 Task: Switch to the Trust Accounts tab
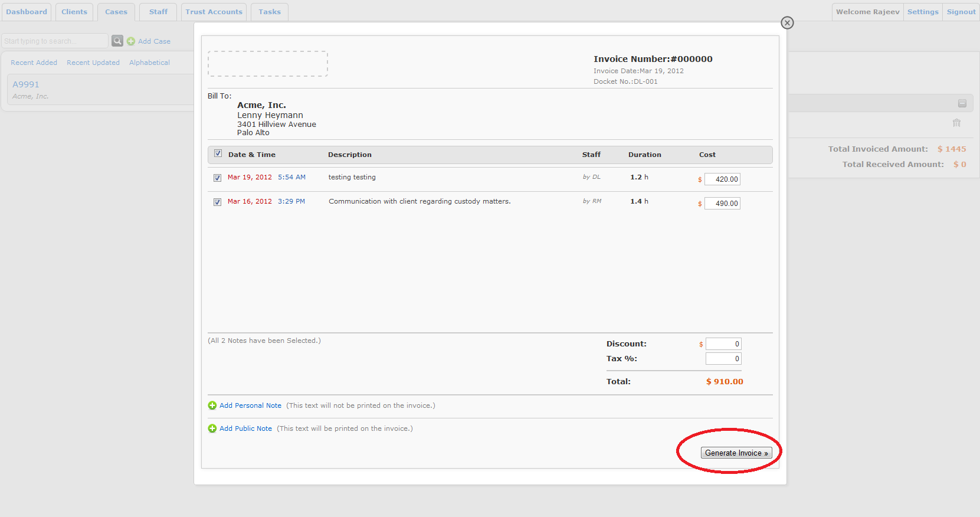pos(214,12)
